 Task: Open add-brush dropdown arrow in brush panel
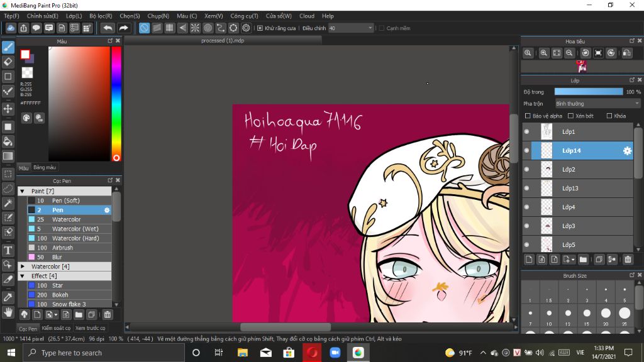[x=55, y=315]
